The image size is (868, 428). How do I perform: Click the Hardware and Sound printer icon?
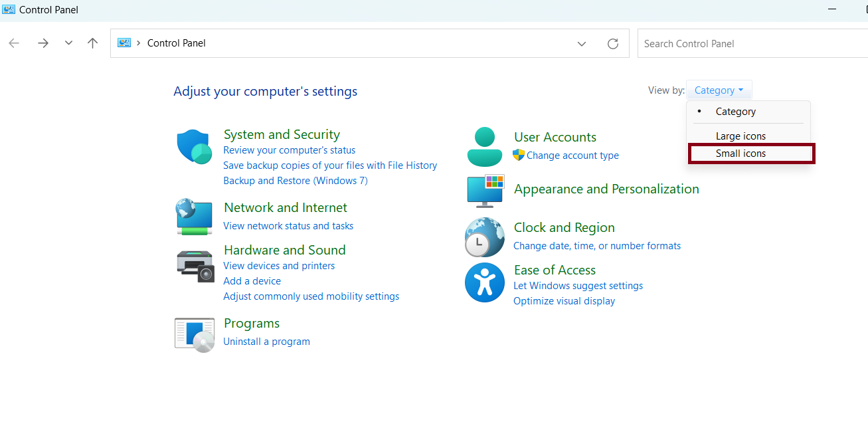tap(195, 266)
